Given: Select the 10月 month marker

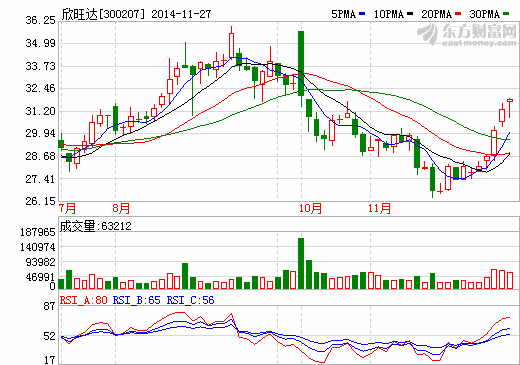Looking at the screenshot, I should click(x=310, y=208).
